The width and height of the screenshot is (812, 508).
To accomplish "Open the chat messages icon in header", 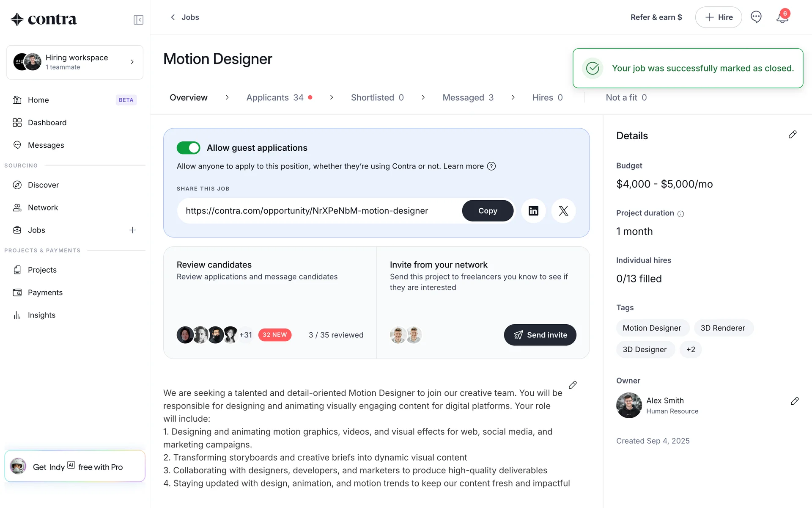I will tap(756, 17).
